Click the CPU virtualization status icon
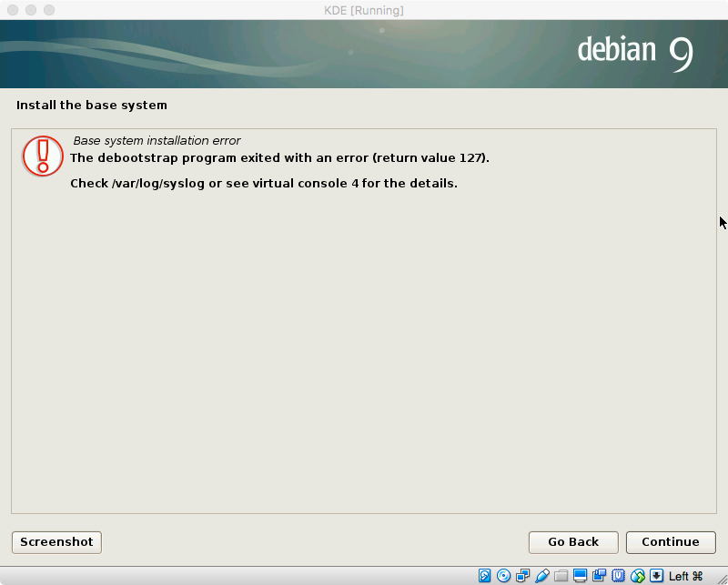The height and width of the screenshot is (585, 728). (x=618, y=576)
